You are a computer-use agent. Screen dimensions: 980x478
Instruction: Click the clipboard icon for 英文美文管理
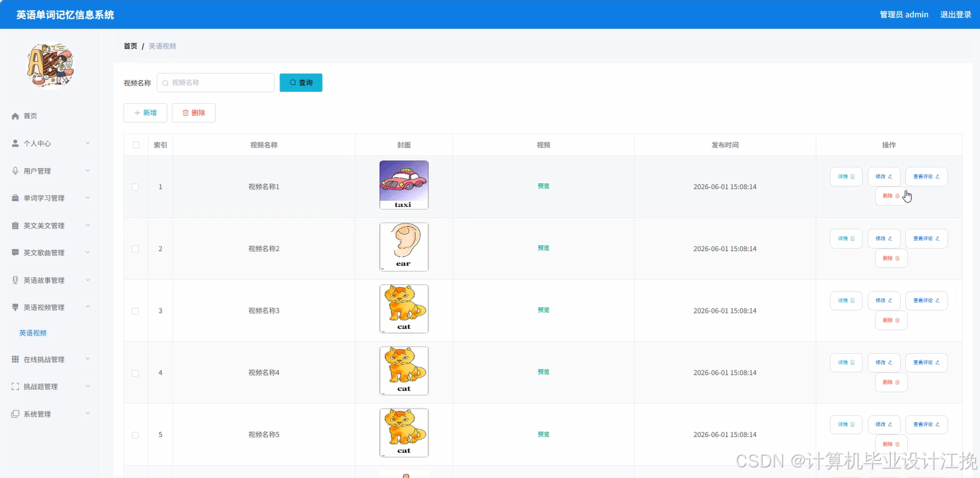click(x=15, y=226)
